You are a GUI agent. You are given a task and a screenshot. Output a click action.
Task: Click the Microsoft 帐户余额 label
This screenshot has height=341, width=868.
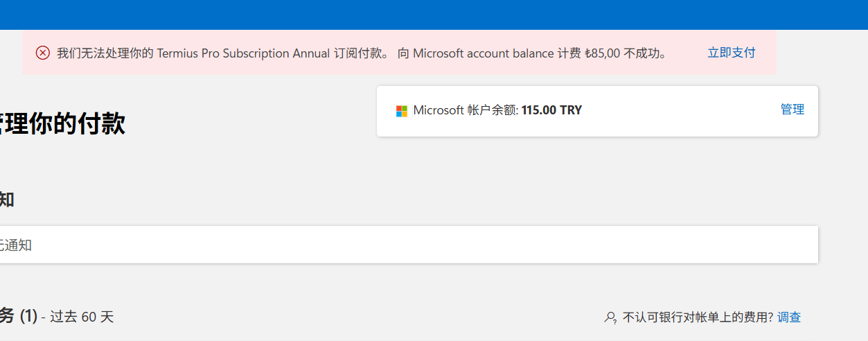pos(466,110)
